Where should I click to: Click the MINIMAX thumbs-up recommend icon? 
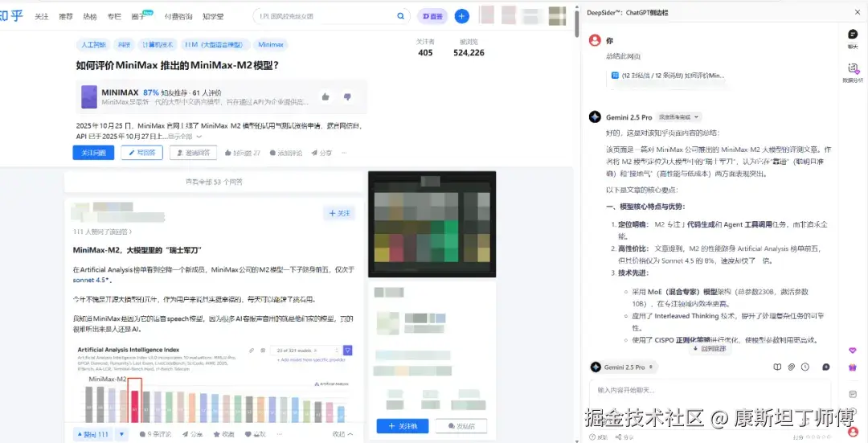325,97
